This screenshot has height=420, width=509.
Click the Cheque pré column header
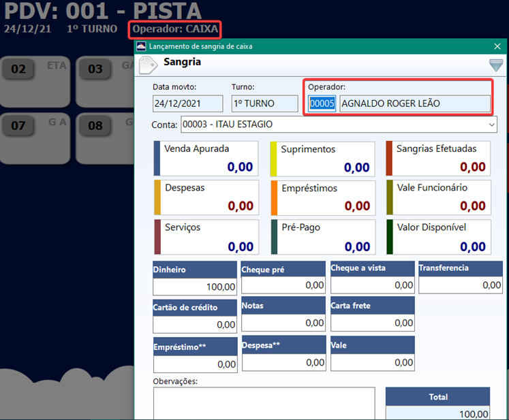coord(283,269)
